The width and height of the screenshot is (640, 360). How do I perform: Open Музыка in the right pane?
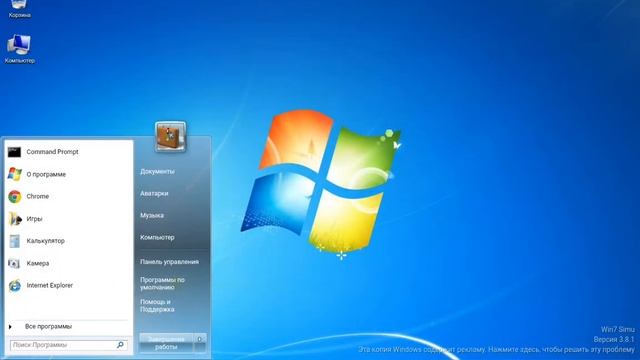[152, 215]
